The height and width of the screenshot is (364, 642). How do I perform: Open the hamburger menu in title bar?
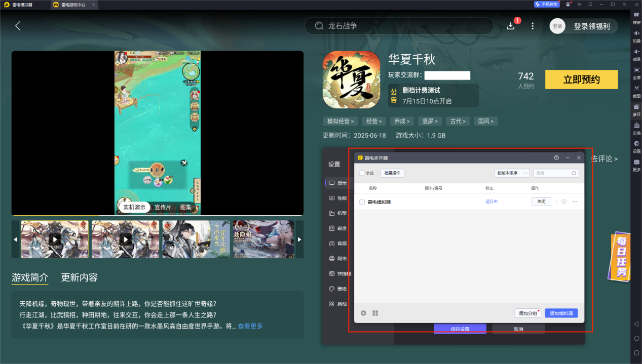coord(580,4)
